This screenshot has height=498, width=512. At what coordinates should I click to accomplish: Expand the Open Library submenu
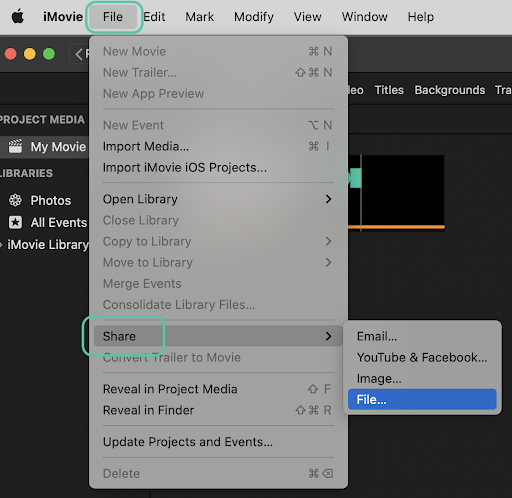[218, 199]
